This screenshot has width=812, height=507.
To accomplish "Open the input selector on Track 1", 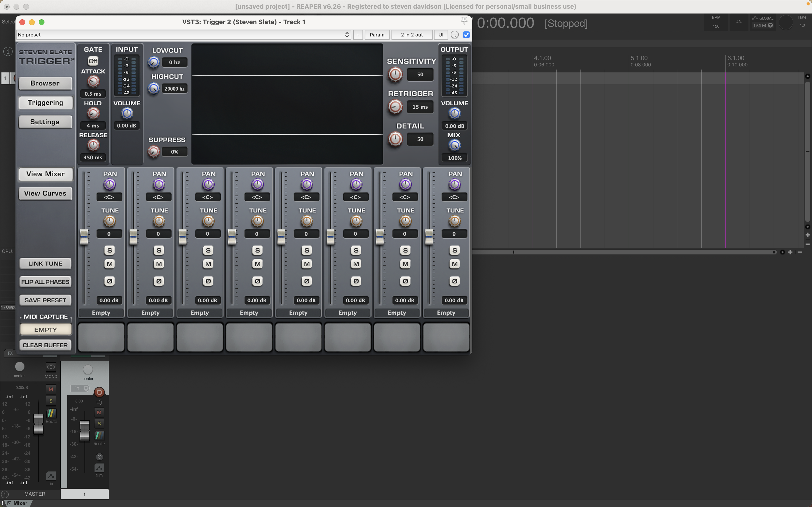I will pos(80,388).
